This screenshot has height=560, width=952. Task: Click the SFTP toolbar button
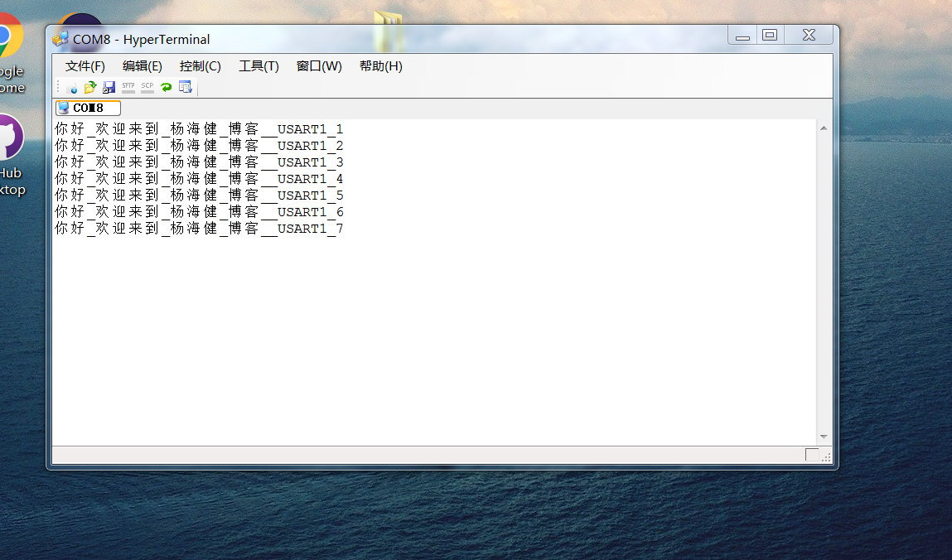pos(128,87)
